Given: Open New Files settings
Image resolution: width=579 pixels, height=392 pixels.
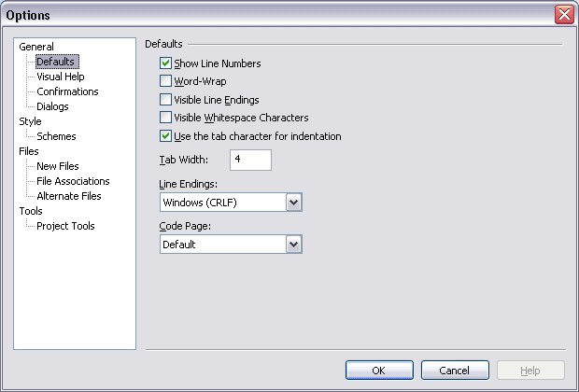Looking at the screenshot, I should pos(57,166).
